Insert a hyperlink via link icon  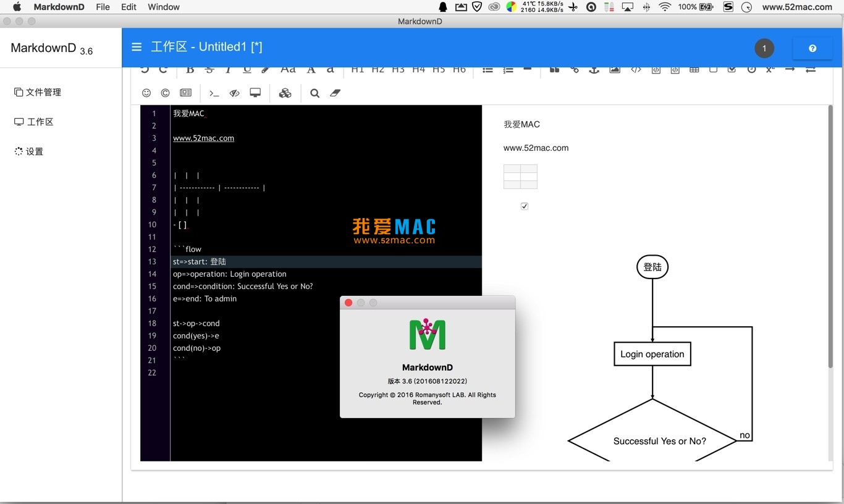click(575, 69)
